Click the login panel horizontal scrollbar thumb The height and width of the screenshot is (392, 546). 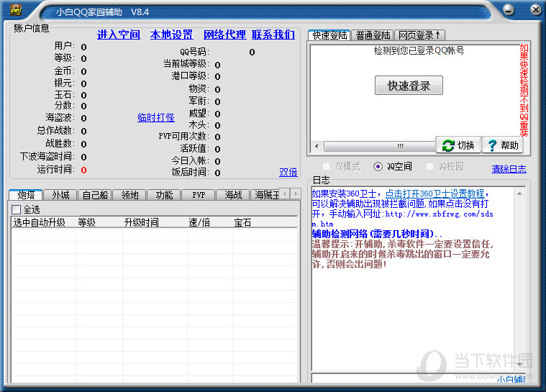coord(380,146)
